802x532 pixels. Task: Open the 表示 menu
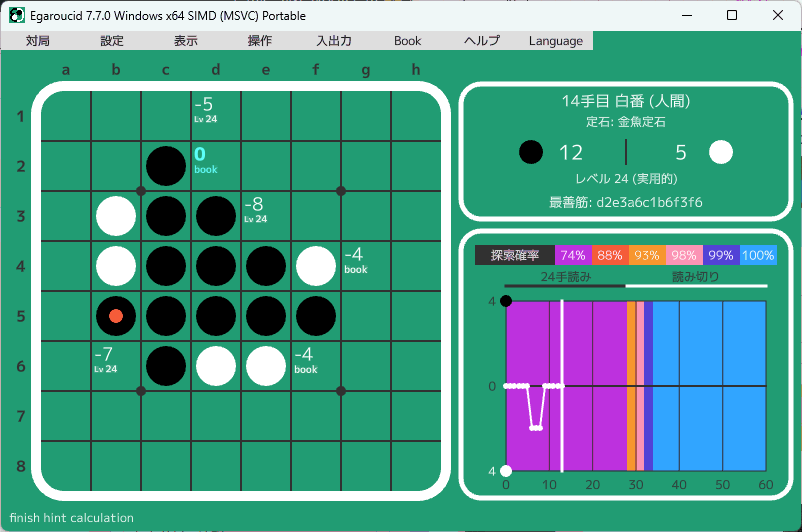tap(186, 41)
